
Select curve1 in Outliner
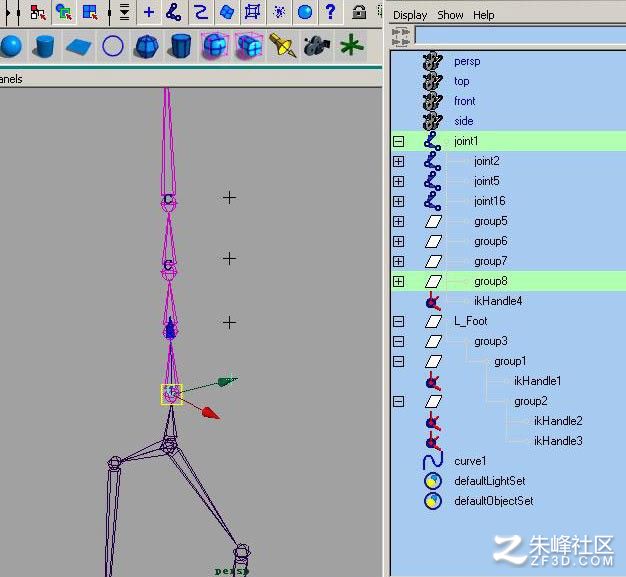470,461
